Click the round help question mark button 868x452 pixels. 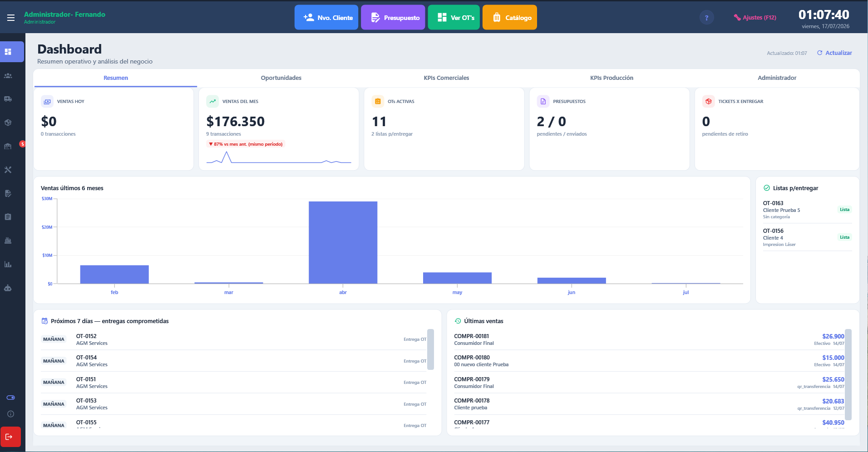706,18
